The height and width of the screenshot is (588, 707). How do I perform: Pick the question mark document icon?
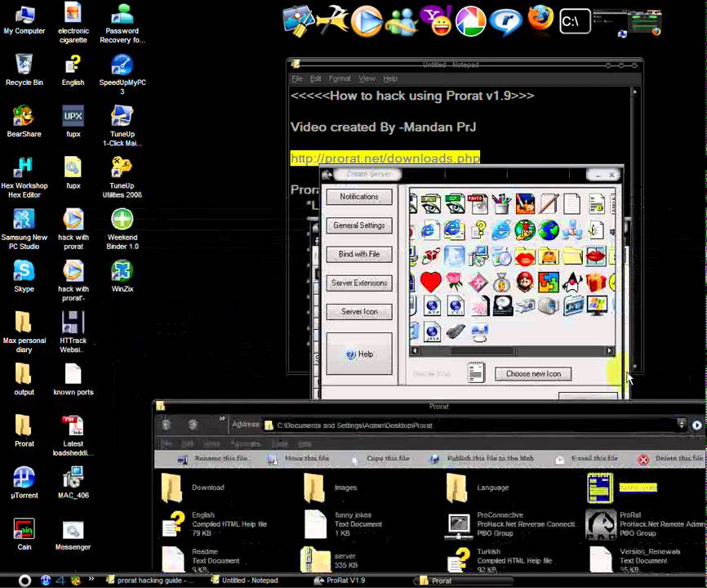tap(478, 230)
